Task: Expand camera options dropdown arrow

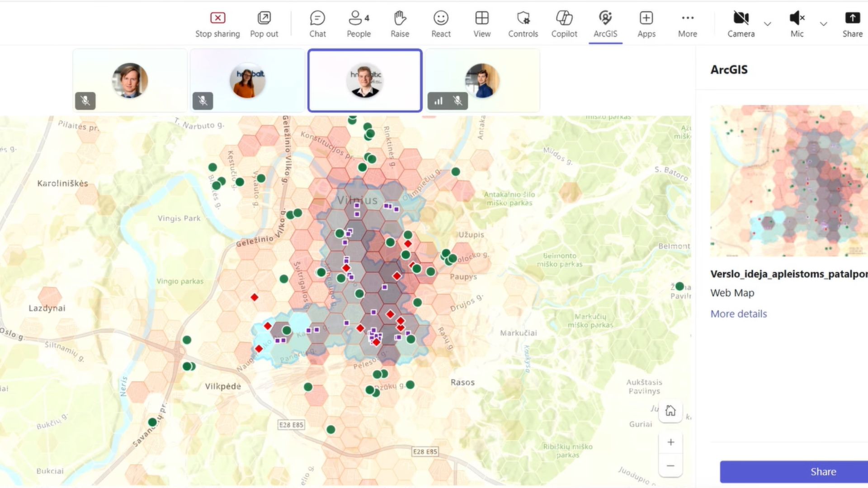Action: [768, 23]
